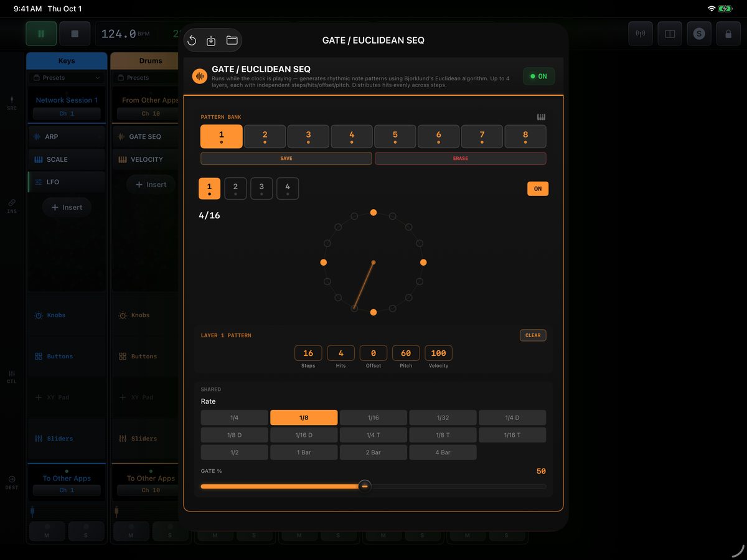Stop the transport with the stop button
The width and height of the screenshot is (747, 560).
(x=75, y=34)
